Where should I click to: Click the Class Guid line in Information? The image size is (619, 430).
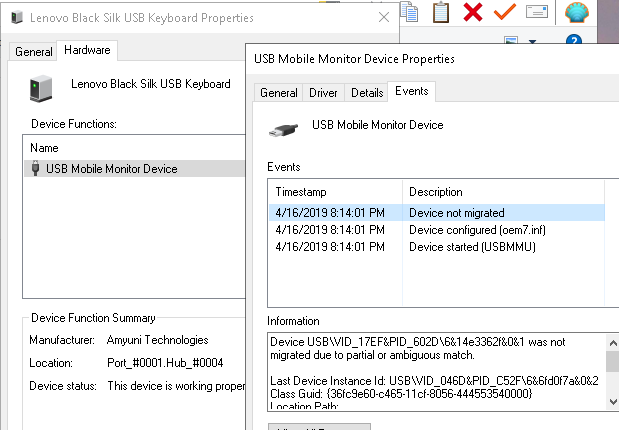click(401, 394)
